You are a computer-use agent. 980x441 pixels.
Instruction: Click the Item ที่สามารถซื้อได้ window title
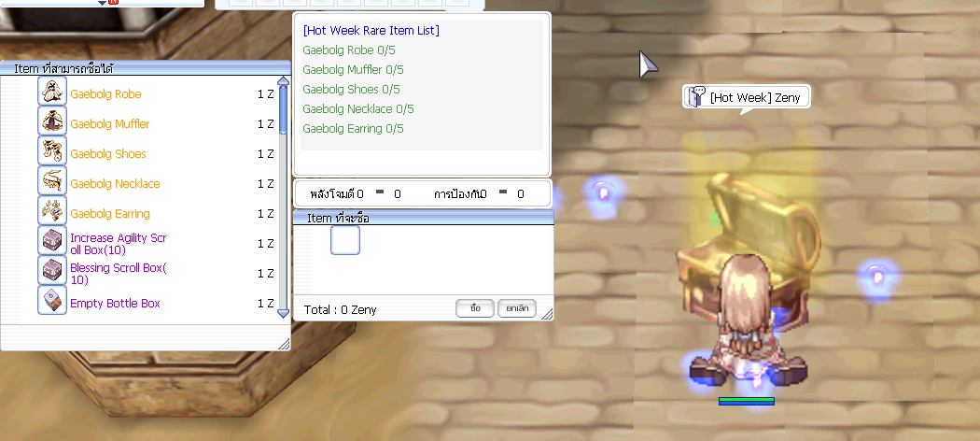click(63, 68)
